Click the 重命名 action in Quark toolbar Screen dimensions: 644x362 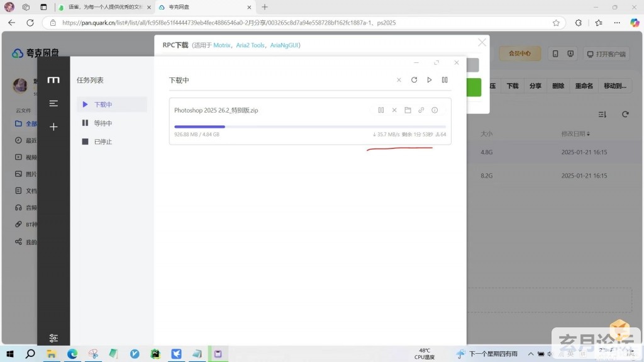[584, 86]
